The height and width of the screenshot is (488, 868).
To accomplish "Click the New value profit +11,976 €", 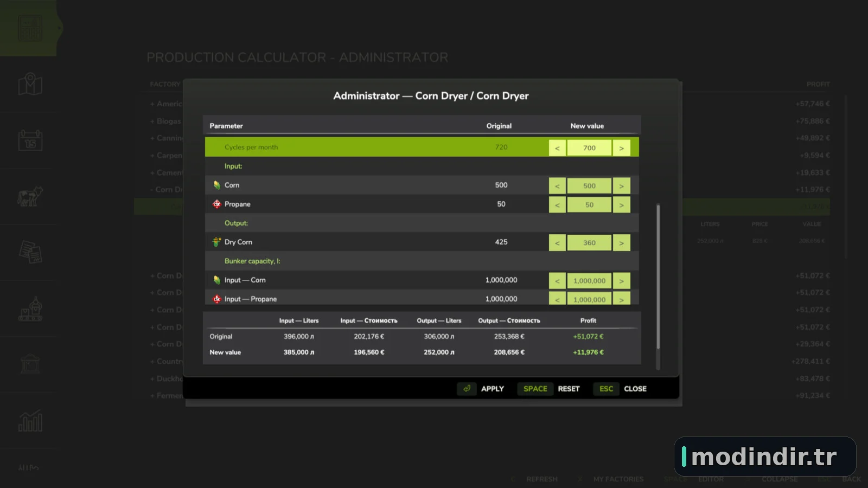I will click(x=588, y=352).
